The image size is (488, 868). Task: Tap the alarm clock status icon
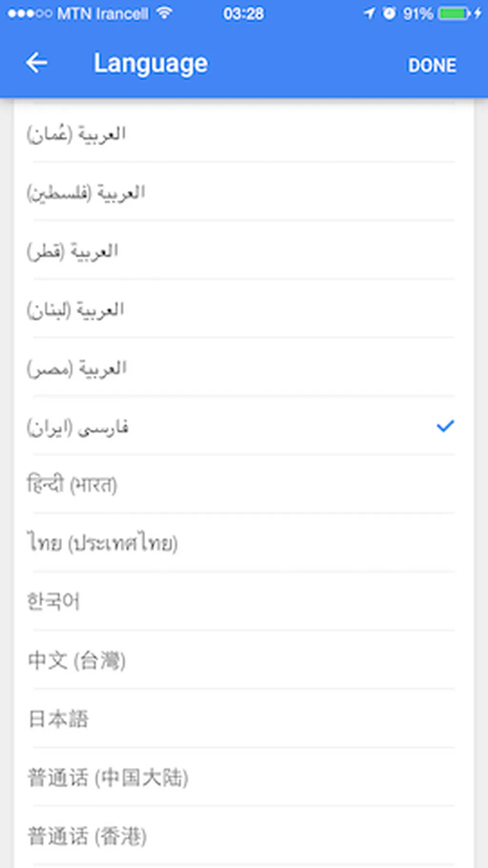click(x=389, y=13)
